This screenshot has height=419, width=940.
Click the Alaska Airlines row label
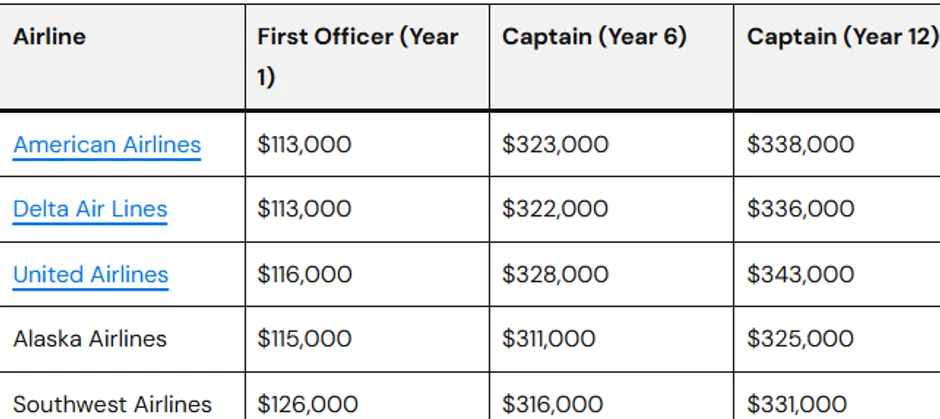click(90, 339)
